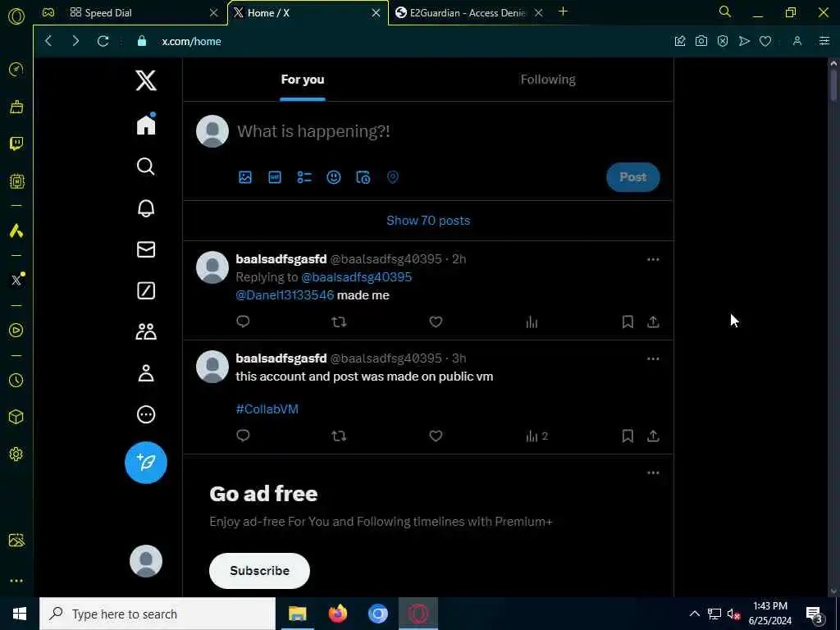The width and height of the screenshot is (840, 630).
Task: Open X panel in Opera GX sidebar
Action: 17,279
